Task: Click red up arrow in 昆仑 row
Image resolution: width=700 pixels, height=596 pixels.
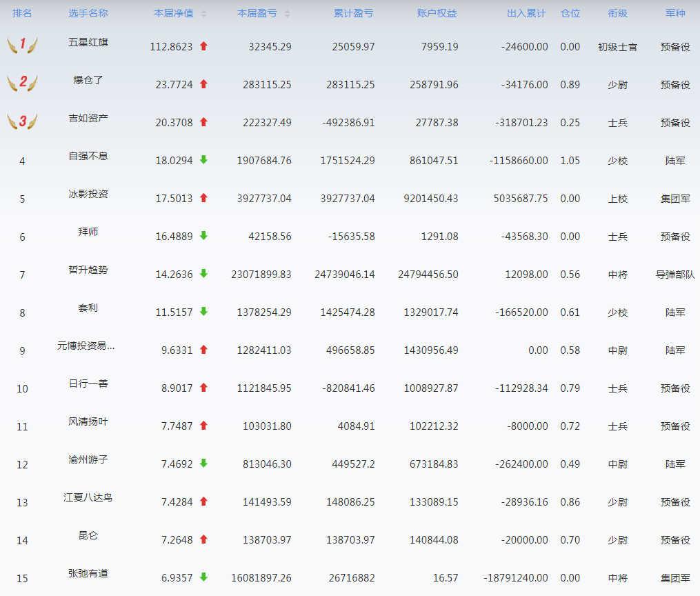Action: [x=203, y=539]
